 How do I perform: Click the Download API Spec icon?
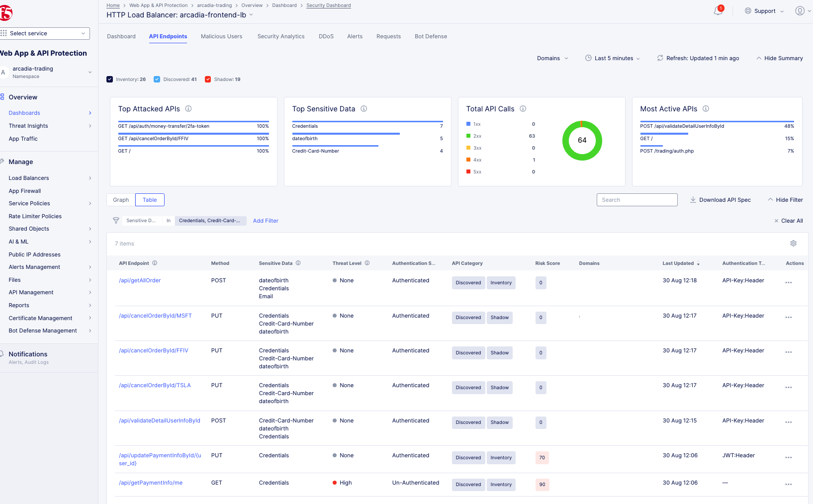coord(693,199)
